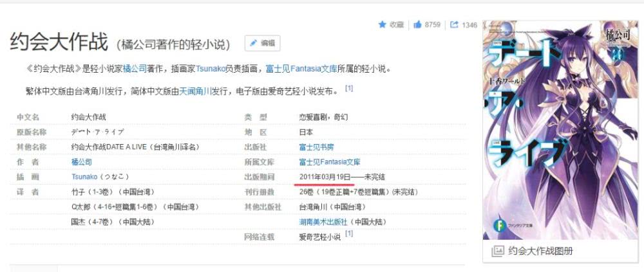644x272 pixels.
Task: Open the 橘公司 link in the 作者 row
Action: (81, 162)
